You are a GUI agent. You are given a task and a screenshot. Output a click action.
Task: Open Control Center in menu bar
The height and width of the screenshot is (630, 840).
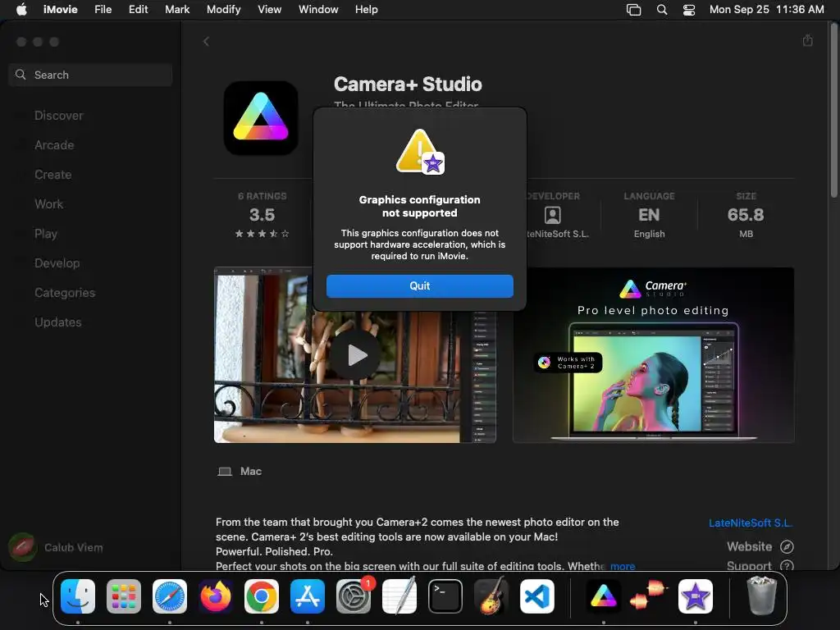(689, 10)
